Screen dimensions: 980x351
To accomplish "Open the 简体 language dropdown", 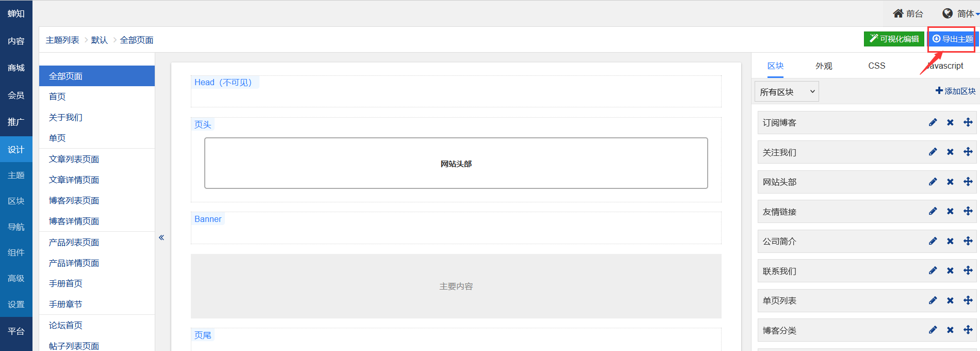I will coord(961,14).
